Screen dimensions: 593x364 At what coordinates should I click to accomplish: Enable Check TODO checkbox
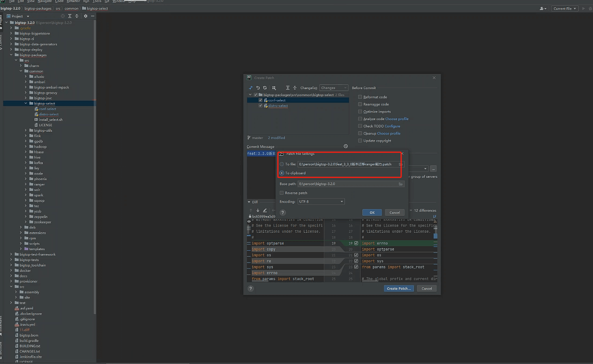click(x=360, y=126)
